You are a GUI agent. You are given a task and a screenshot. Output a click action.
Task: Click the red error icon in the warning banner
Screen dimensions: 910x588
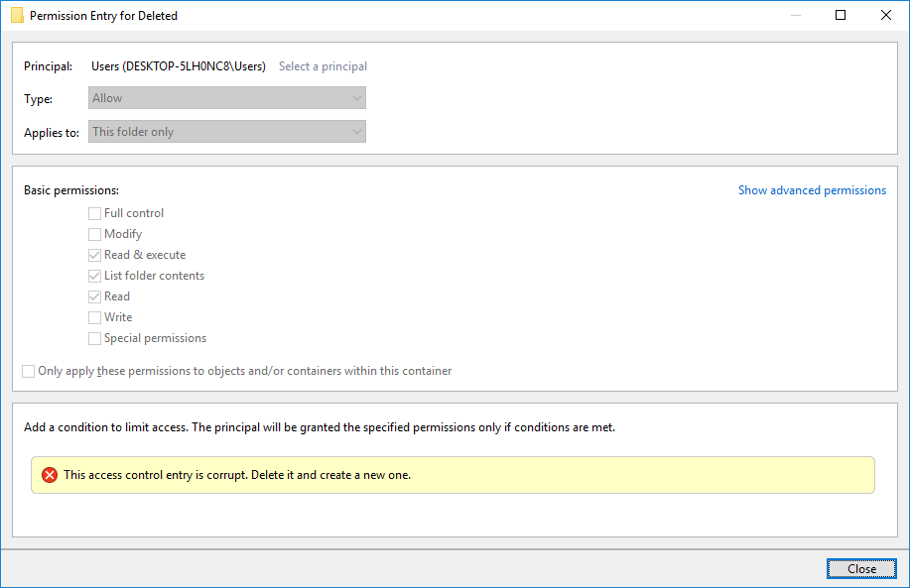coord(50,475)
